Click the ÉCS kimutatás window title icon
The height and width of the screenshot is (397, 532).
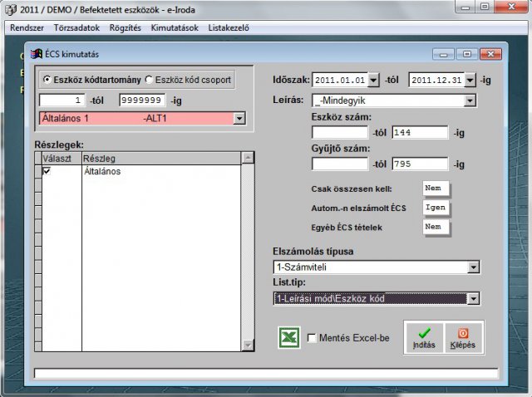(x=36, y=55)
